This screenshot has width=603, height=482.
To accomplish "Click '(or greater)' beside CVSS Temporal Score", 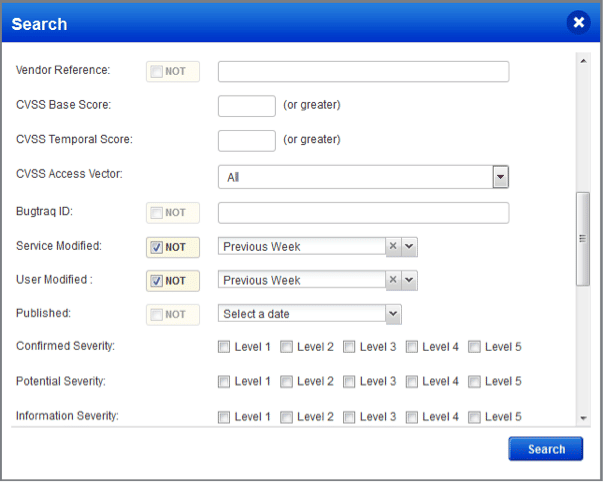I will 312,139.
